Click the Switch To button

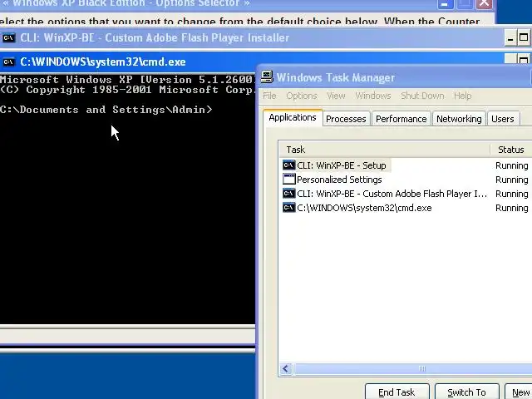tap(467, 392)
